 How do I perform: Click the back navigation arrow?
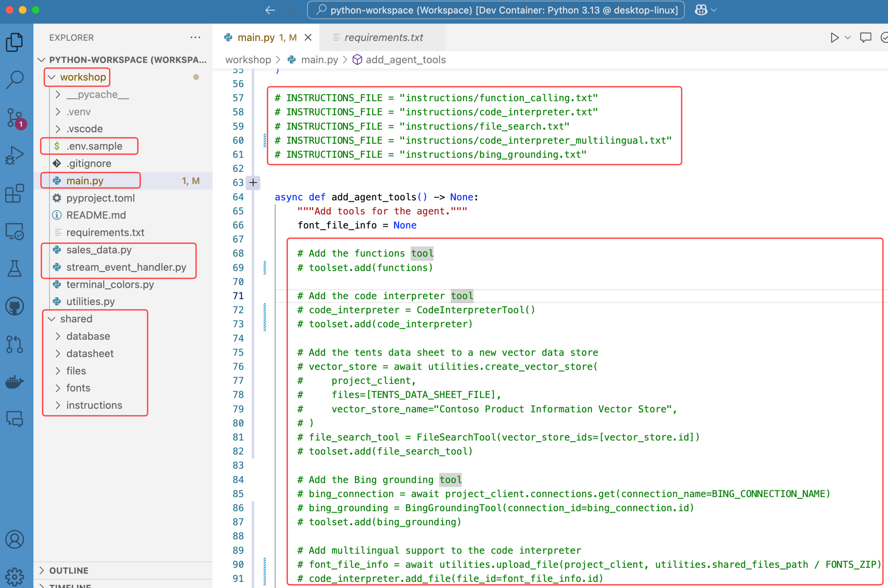tap(270, 10)
